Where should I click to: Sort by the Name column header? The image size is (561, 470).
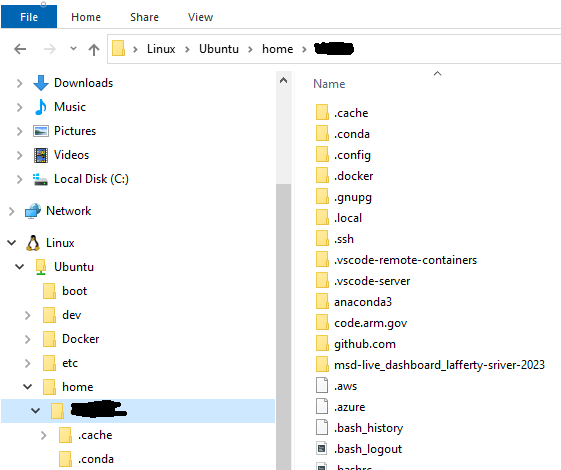(329, 84)
